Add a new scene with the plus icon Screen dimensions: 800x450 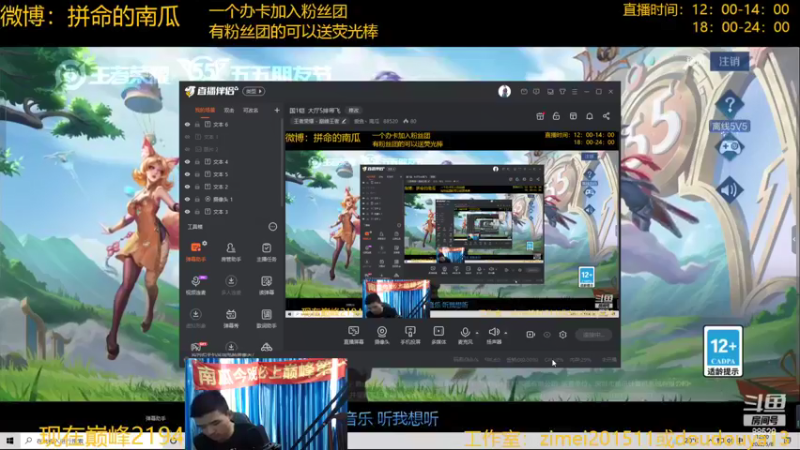(277, 110)
